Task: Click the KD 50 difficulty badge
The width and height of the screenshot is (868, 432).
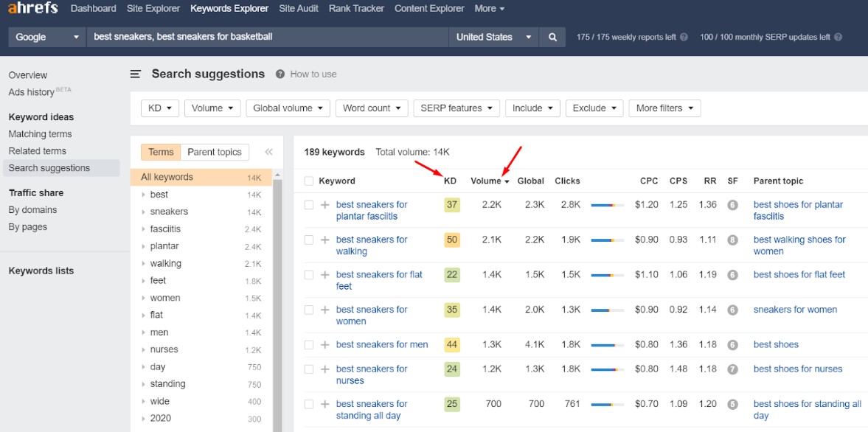Action: pos(452,240)
